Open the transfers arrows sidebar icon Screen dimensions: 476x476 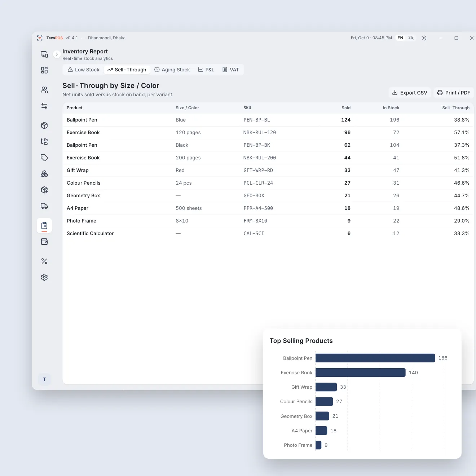coord(44,106)
